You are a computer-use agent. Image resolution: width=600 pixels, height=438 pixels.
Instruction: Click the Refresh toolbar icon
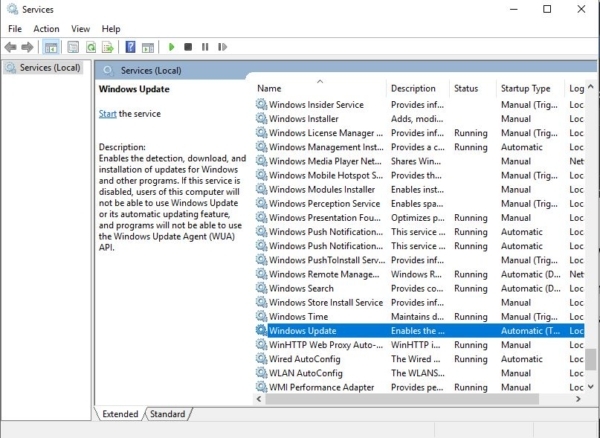(x=91, y=47)
